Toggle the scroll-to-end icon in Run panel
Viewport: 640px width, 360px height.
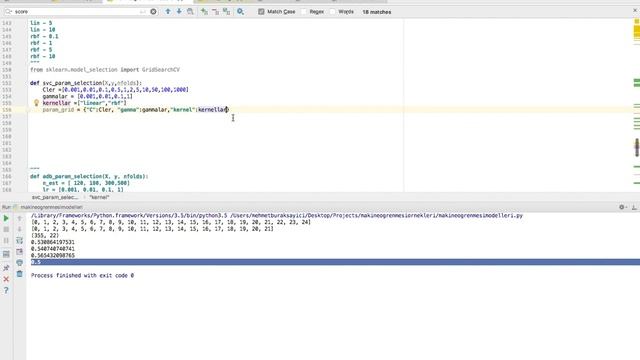tap(20, 252)
